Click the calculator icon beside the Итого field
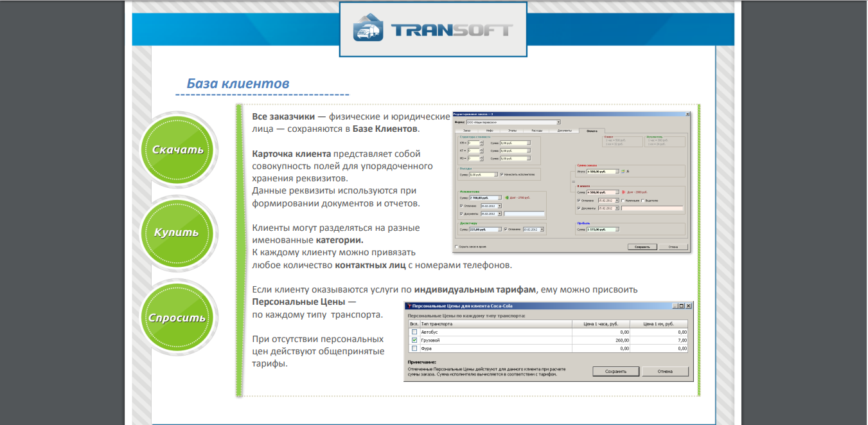This screenshot has height=425, width=868. [x=622, y=171]
